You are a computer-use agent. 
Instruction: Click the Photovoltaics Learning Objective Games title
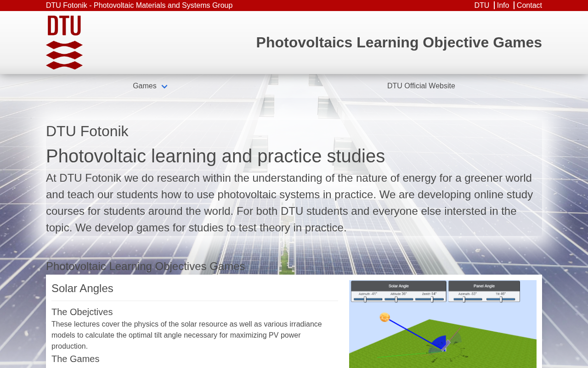[x=399, y=42]
